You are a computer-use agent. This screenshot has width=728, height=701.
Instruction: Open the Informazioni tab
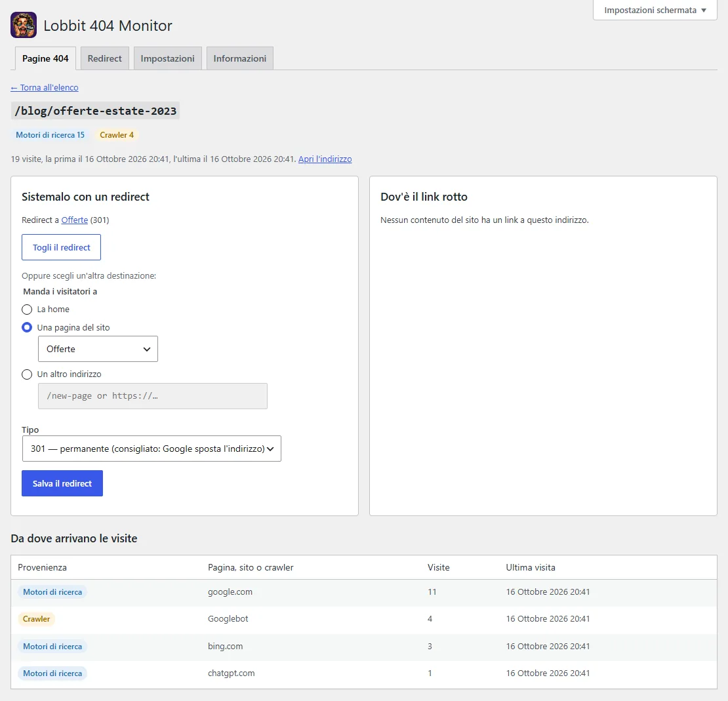click(239, 58)
